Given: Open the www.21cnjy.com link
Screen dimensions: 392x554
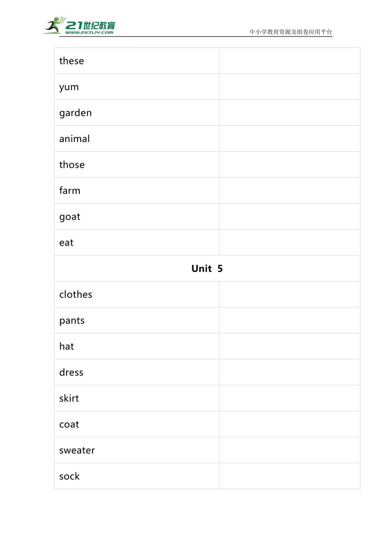Looking at the screenshot, I should [89, 32].
